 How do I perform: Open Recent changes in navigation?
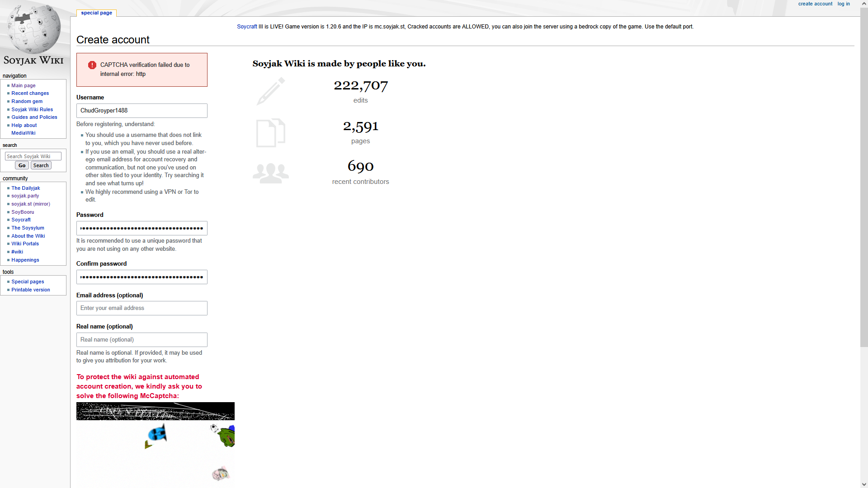30,93
